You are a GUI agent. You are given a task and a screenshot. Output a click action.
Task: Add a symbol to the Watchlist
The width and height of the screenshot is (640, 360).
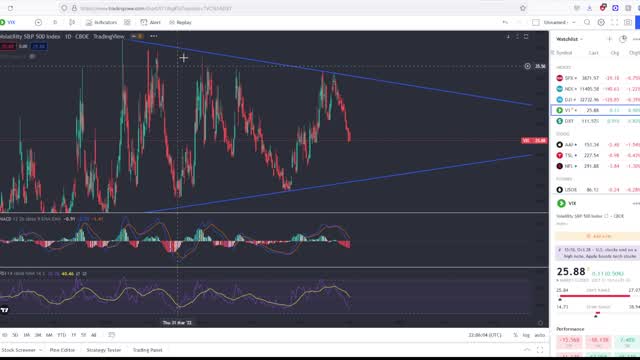(x=609, y=39)
